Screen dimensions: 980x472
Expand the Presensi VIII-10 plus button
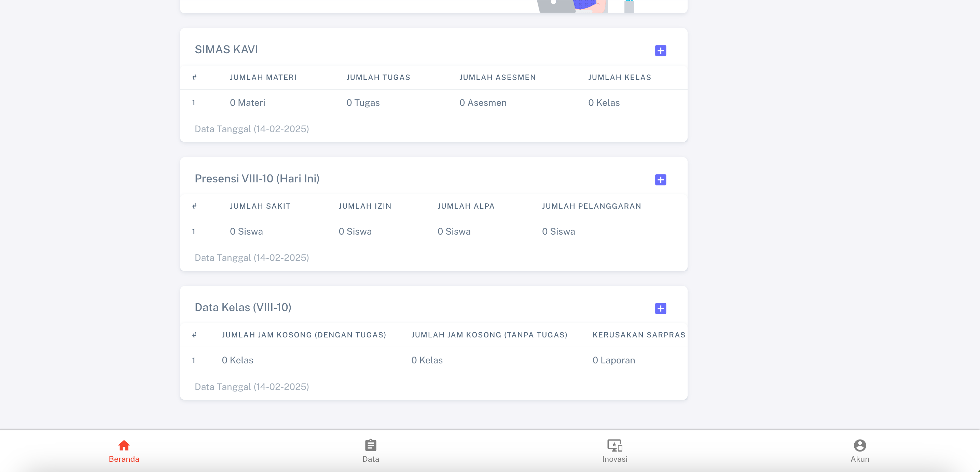pos(660,180)
